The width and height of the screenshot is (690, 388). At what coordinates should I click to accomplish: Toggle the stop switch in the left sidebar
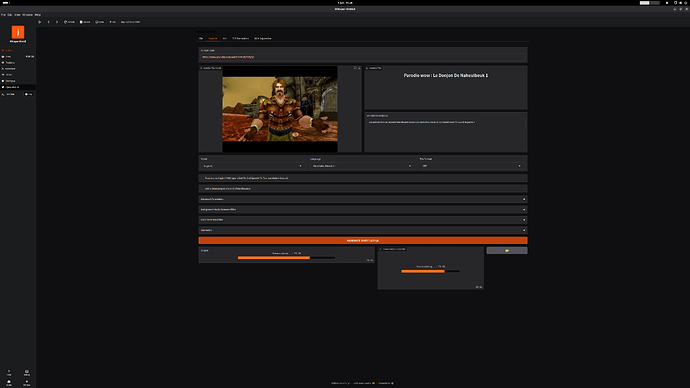(29, 94)
